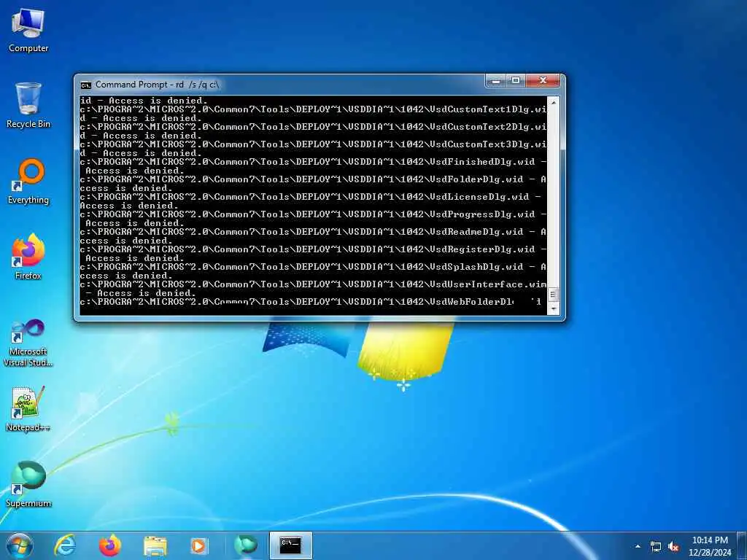Launch Windows Media Player from the taskbar
This screenshot has width=747, height=560.
coord(198,545)
